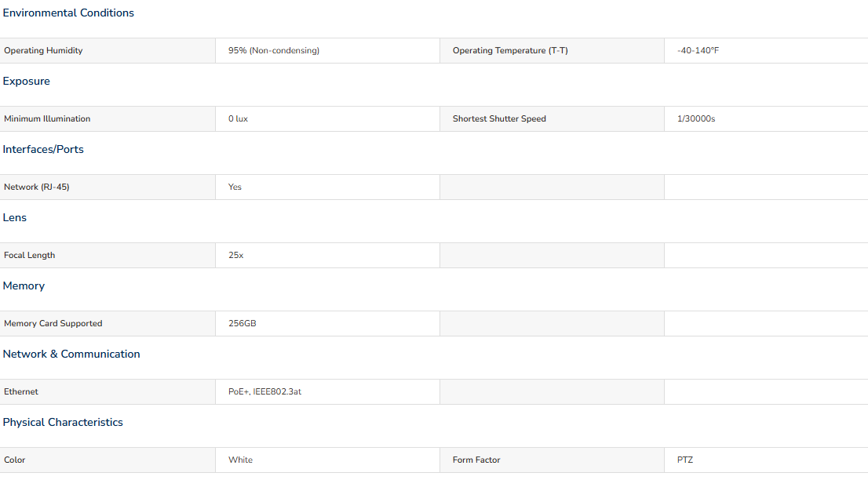The width and height of the screenshot is (868, 480).
Task: Click the Exposure section heading
Action: click(26, 82)
